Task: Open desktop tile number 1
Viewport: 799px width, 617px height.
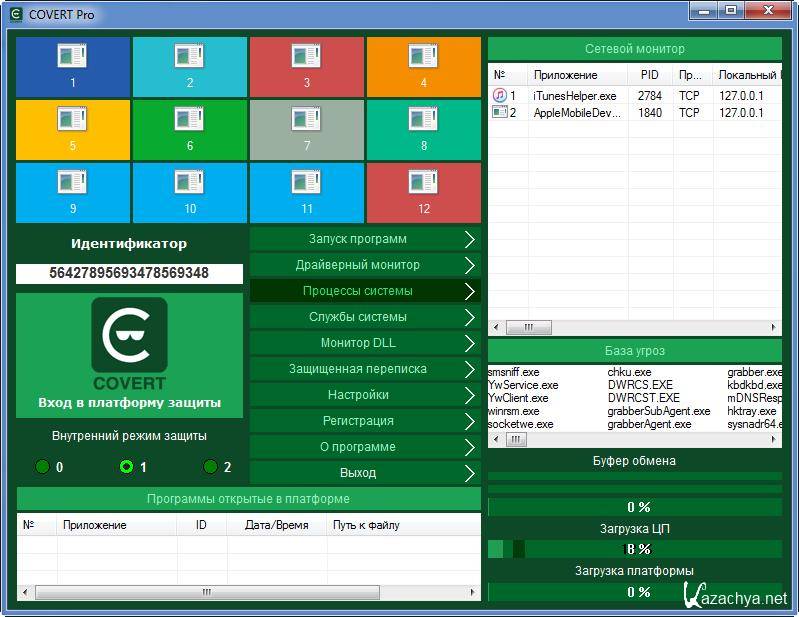Action: click(73, 66)
